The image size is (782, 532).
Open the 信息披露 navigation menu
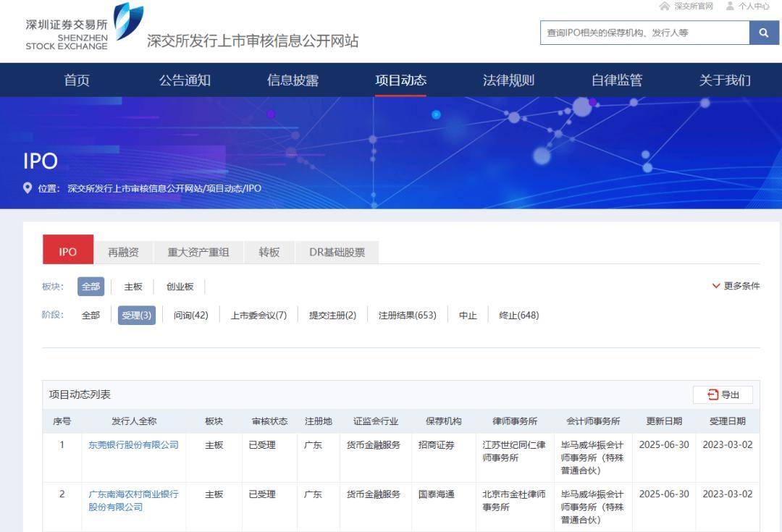pyautogui.click(x=293, y=80)
